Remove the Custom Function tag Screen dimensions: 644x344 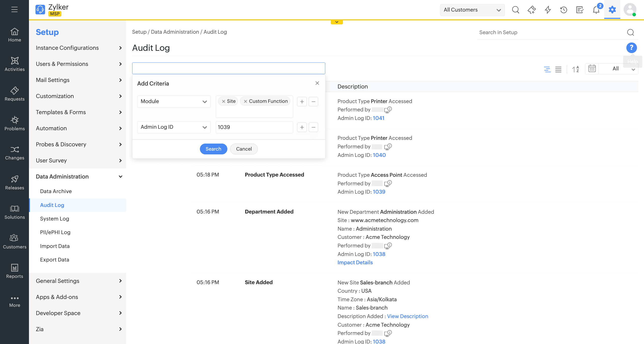(x=245, y=101)
